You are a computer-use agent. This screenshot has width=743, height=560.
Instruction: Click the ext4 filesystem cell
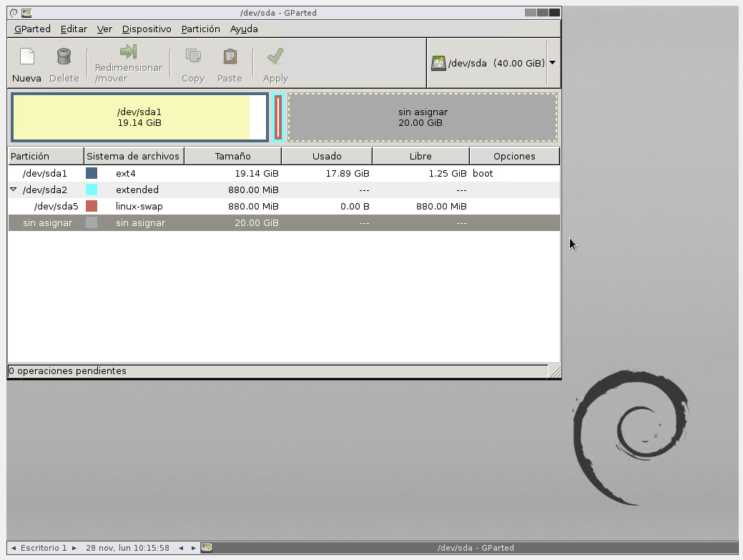click(x=126, y=173)
